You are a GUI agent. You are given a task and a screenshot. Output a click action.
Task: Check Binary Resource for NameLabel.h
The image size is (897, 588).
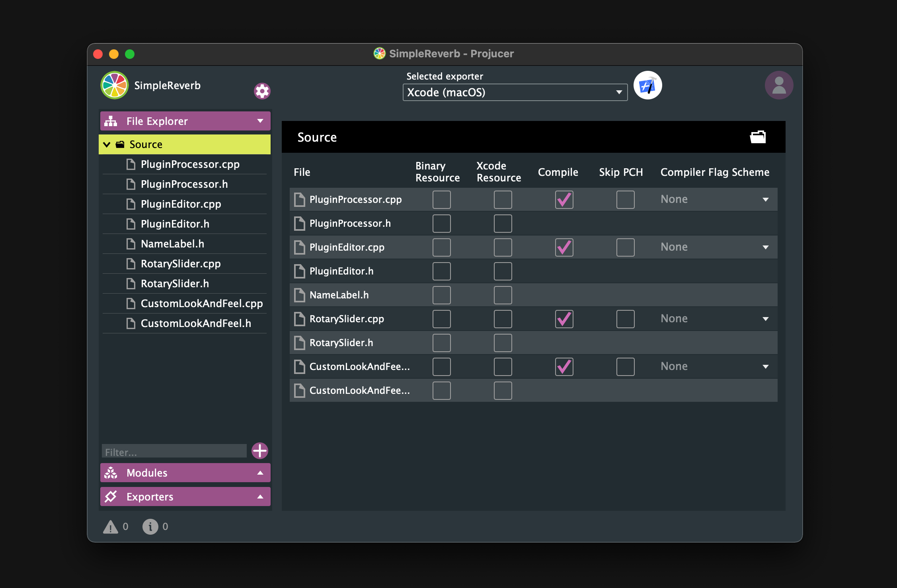[441, 295]
